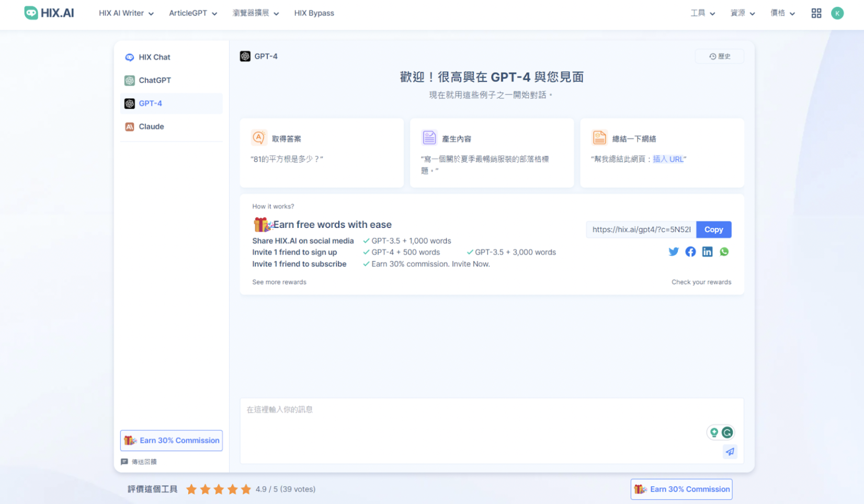Click the 產生內容 document icon
This screenshot has height=504, width=864.
(429, 138)
